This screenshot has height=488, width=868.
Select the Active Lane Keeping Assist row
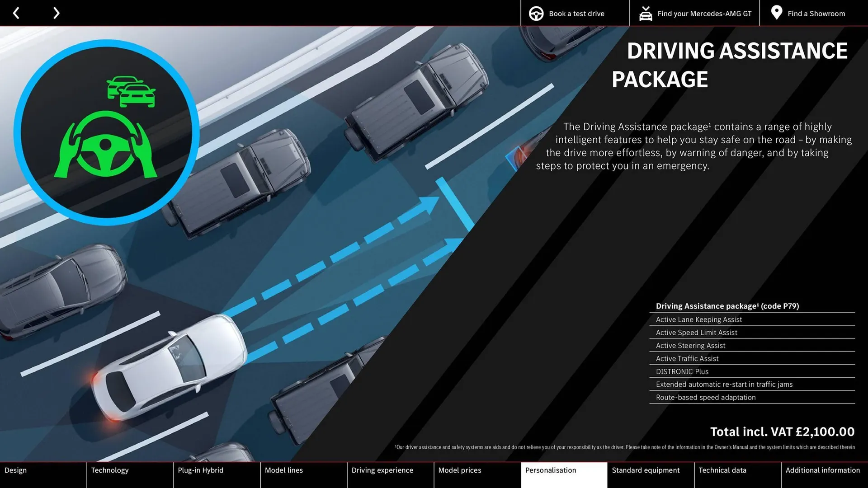(699, 319)
